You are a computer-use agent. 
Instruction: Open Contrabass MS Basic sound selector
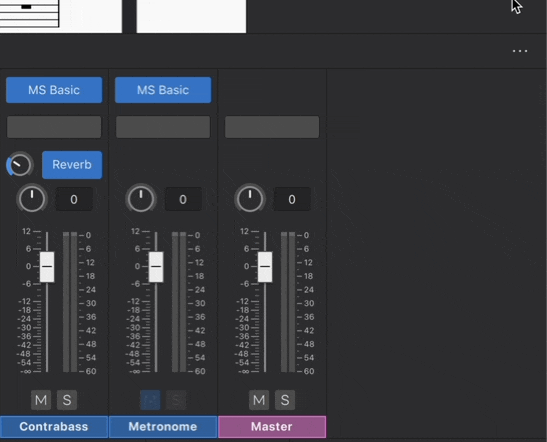point(54,90)
